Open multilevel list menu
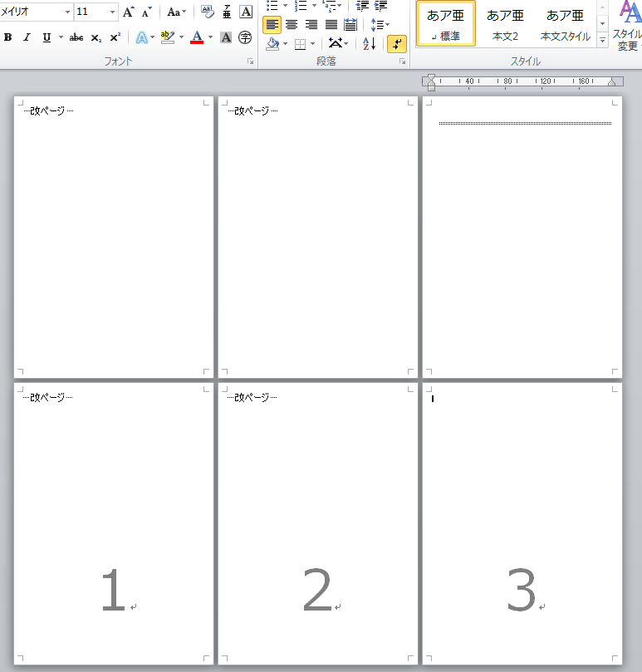This screenshot has height=672, width=642. (331, 6)
